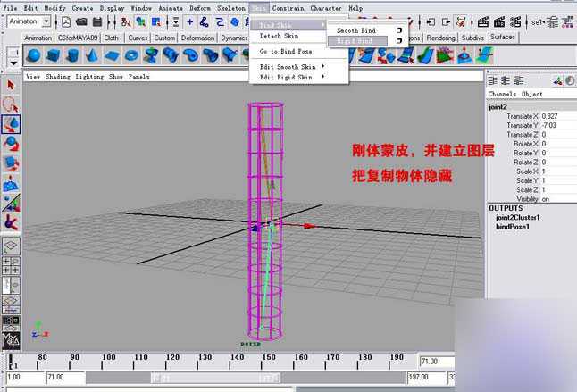577x392 pixels.
Task: Open the Skeleton menu
Action: click(231, 8)
